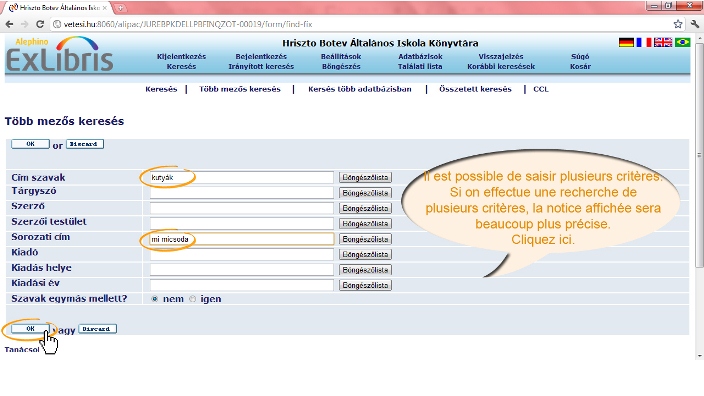Screen dimensions: 704x396
Task: Click the Keresés sub-navigation link
Action: 161,89
